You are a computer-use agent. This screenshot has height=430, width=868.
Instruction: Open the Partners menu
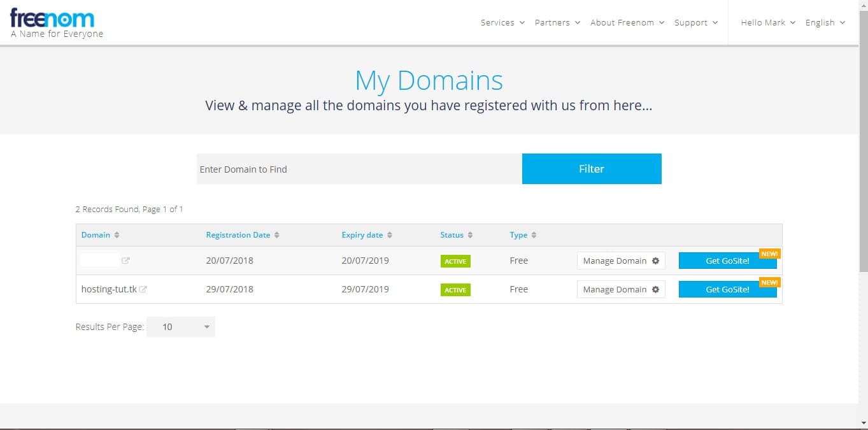click(557, 22)
